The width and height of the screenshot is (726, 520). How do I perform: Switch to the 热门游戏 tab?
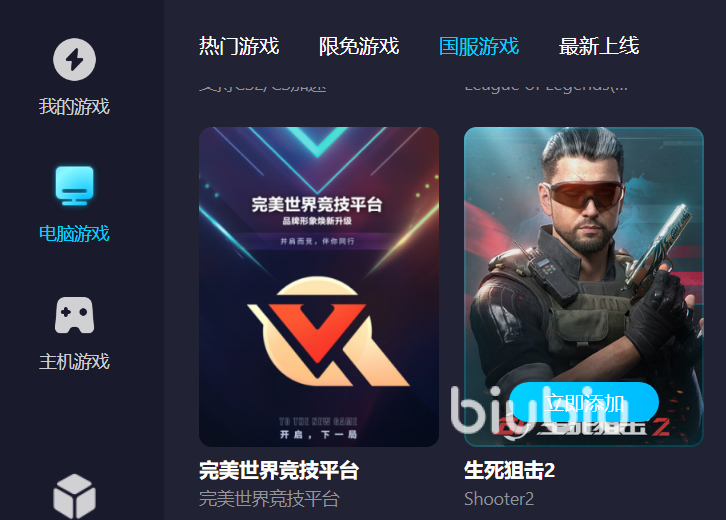[x=239, y=46]
